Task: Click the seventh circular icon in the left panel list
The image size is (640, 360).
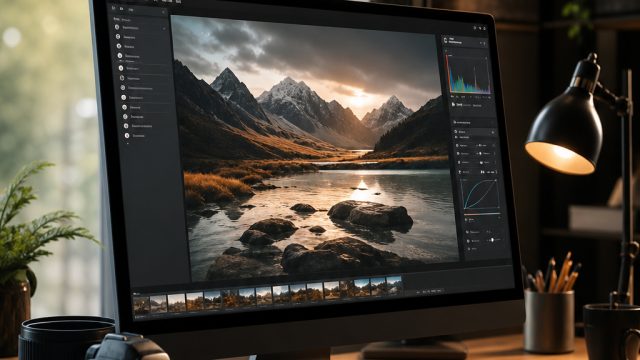Action: pyautogui.click(x=123, y=88)
